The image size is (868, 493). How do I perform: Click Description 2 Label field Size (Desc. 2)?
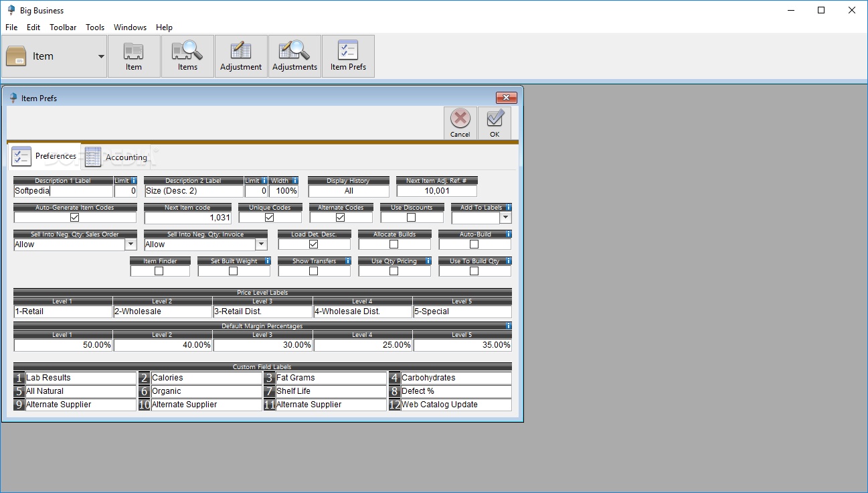coord(193,191)
